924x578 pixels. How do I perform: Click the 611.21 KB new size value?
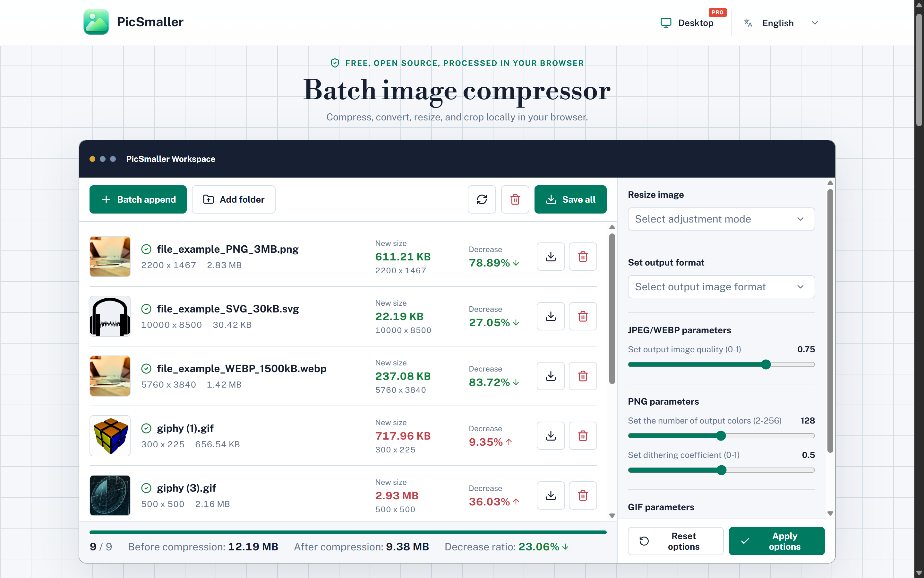coord(403,257)
